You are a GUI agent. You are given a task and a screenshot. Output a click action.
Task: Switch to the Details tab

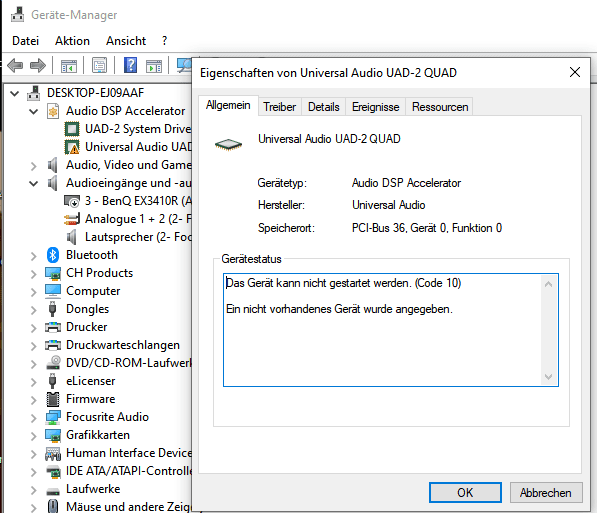tap(324, 107)
